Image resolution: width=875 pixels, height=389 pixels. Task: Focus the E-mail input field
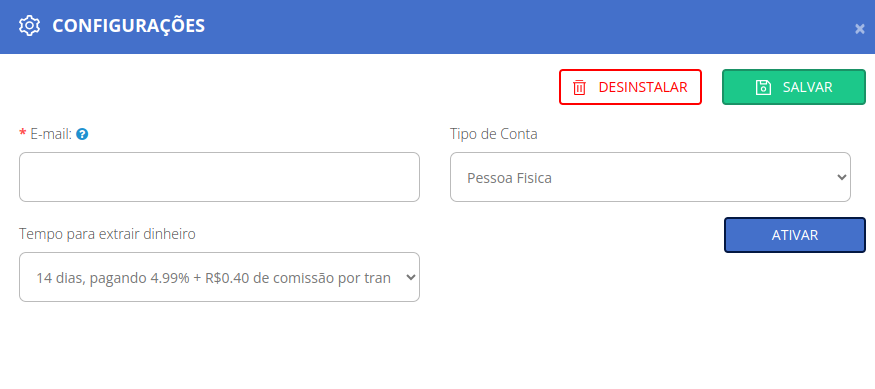pos(219,177)
